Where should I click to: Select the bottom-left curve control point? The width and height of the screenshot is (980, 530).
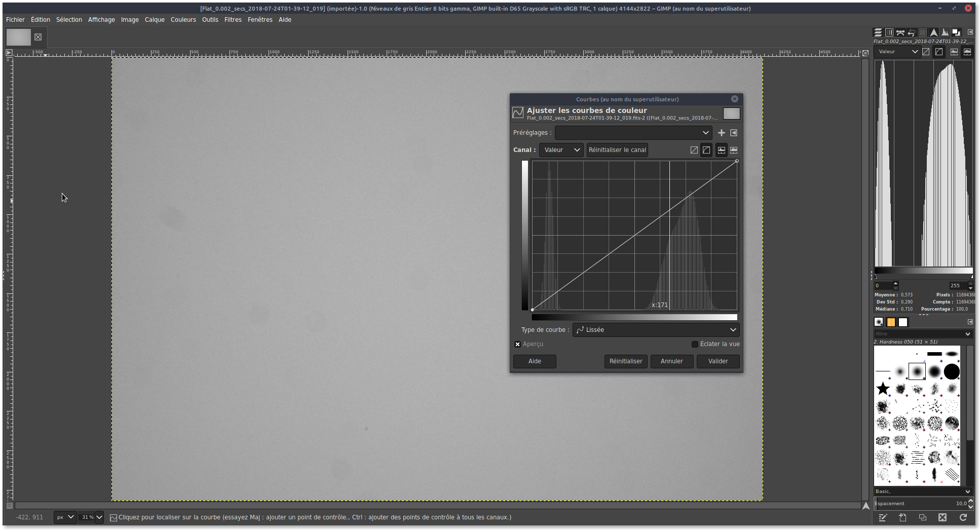pos(532,310)
